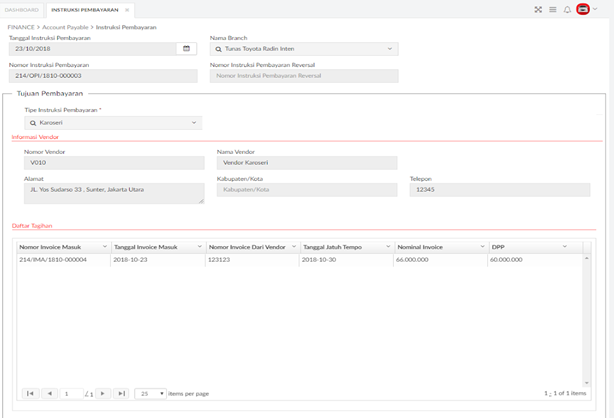The image size is (614, 418).
Task: Click the red user avatar icon
Action: pyautogui.click(x=583, y=9)
